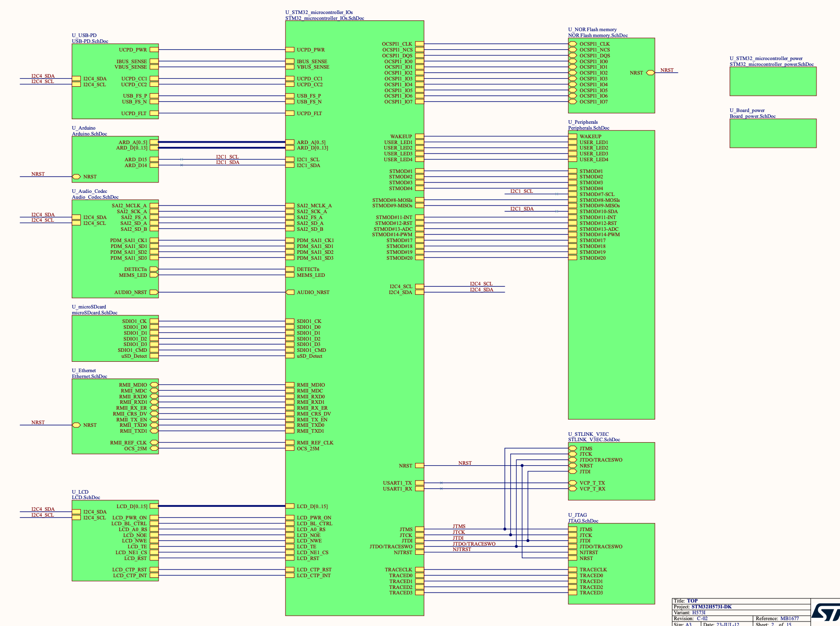Click the STM32_microcontroller_IOs.SchDoc file name
840x626 pixels.
coord(325,18)
